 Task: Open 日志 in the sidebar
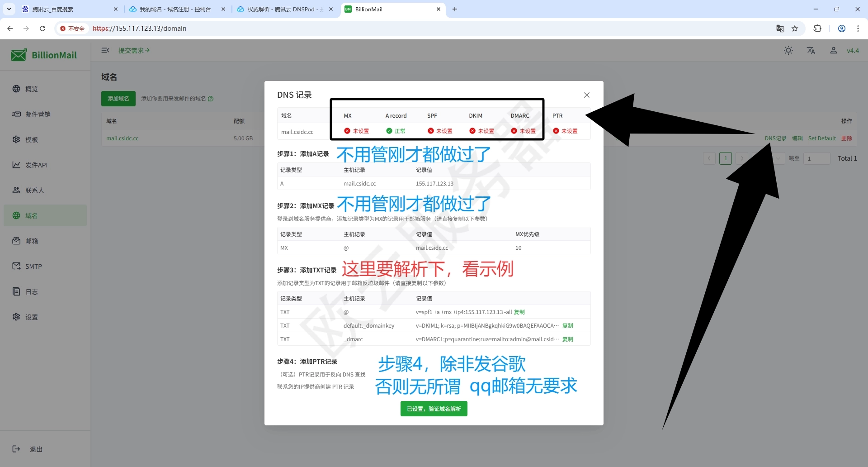[x=45, y=291]
